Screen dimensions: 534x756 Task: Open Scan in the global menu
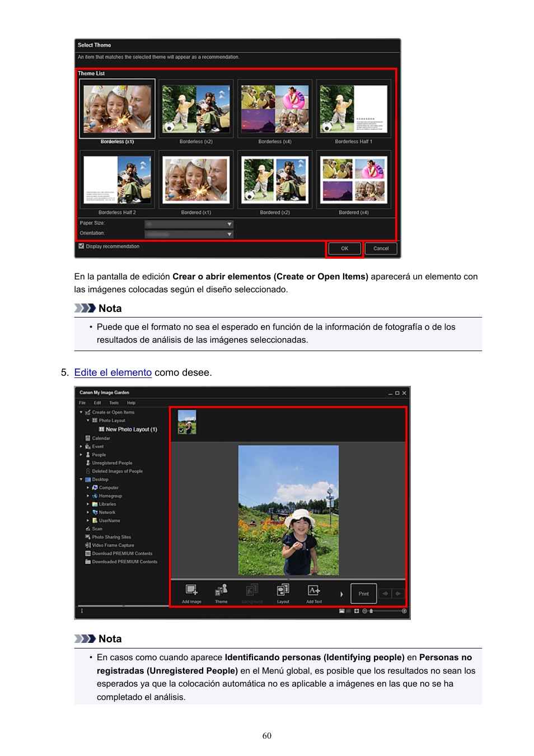pos(94,529)
